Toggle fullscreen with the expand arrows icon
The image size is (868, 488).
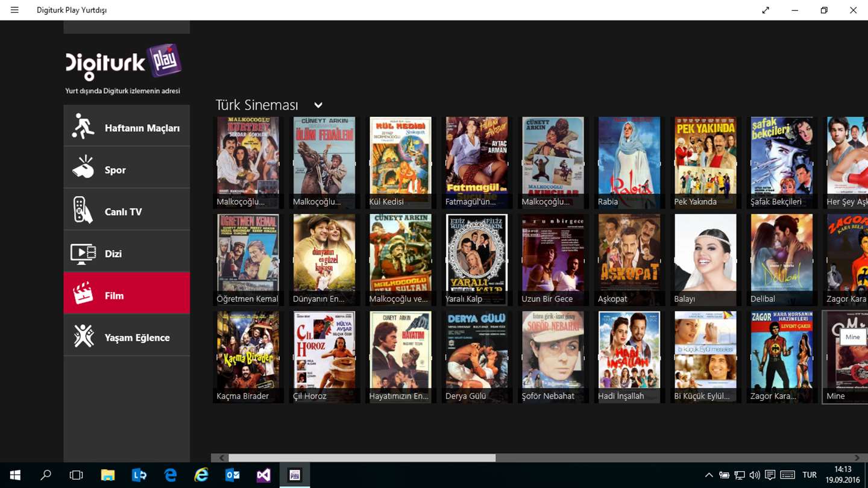(766, 10)
